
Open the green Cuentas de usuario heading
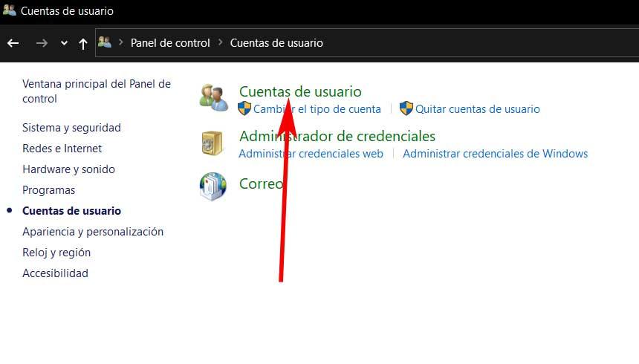pyautogui.click(x=300, y=91)
